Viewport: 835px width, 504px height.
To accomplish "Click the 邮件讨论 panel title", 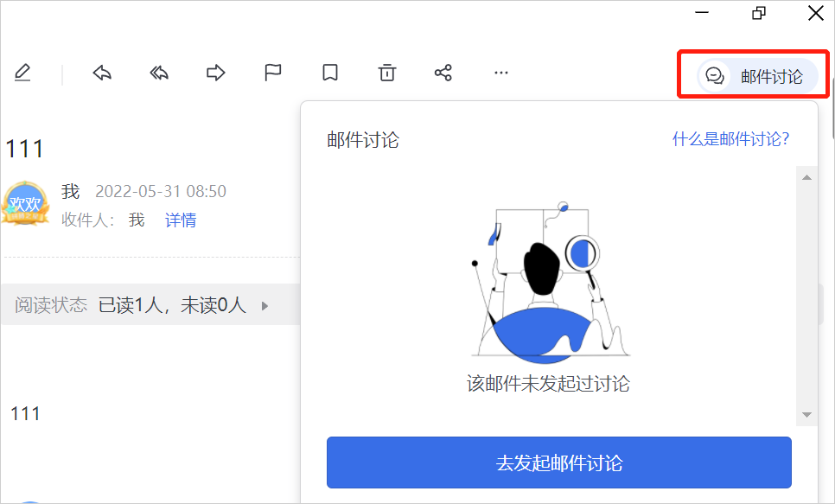I will point(363,140).
